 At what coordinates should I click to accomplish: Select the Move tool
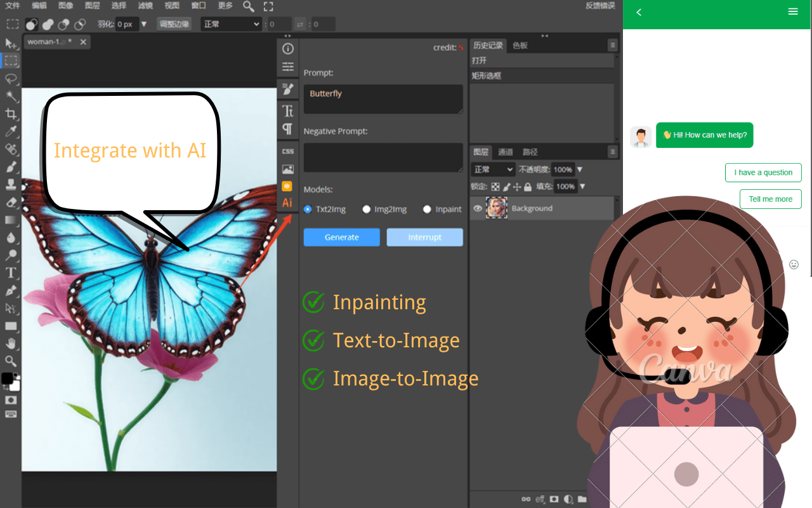pyautogui.click(x=11, y=43)
